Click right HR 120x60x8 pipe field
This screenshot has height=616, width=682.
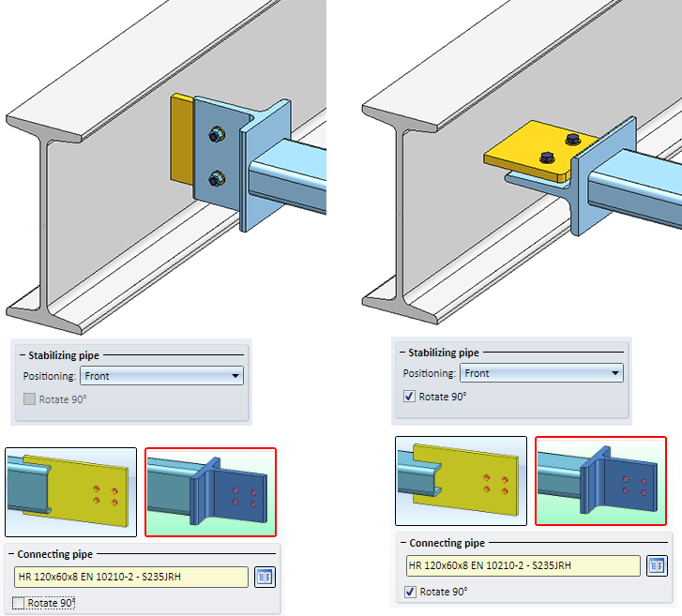(523, 565)
